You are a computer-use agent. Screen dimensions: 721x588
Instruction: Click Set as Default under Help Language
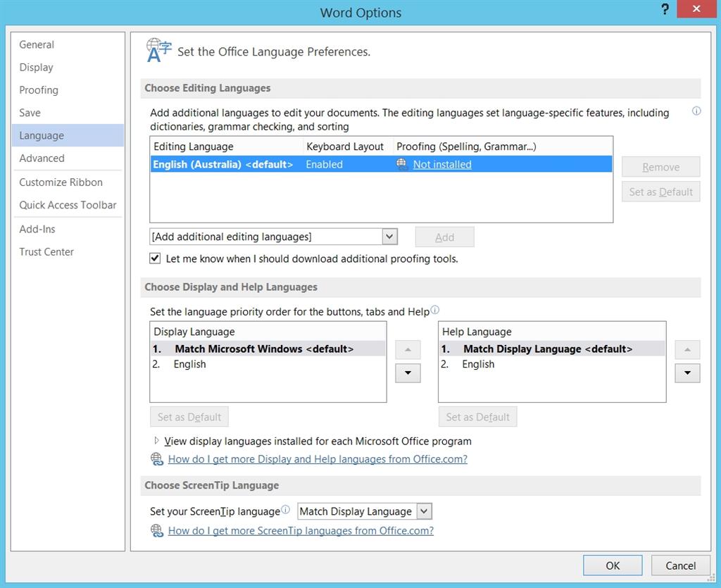click(478, 417)
